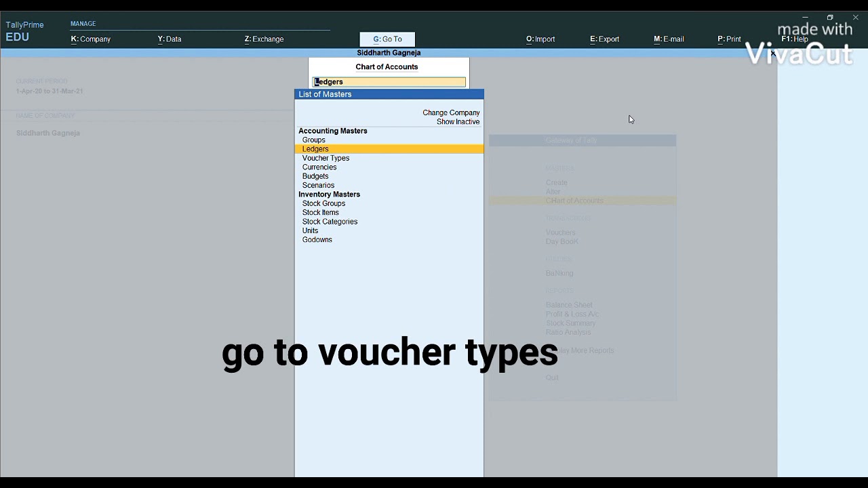Click dimmed Day Book in Gateway of Tally
The width and height of the screenshot is (868, 488).
tap(561, 241)
